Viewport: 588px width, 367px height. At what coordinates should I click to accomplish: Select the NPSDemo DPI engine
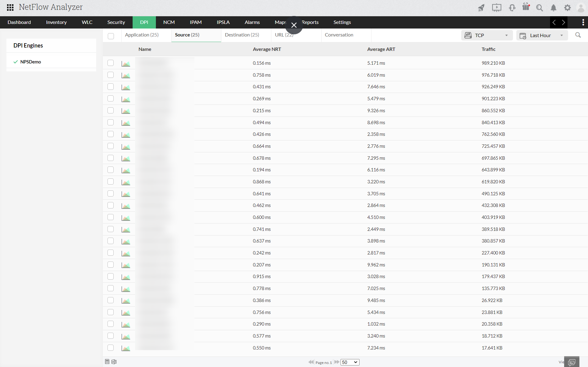point(31,62)
